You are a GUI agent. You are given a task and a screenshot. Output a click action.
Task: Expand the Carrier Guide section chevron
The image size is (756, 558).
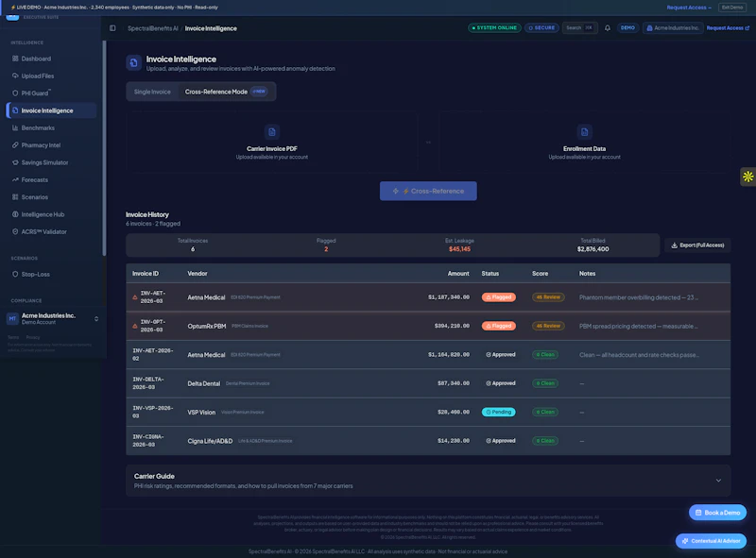coord(718,481)
